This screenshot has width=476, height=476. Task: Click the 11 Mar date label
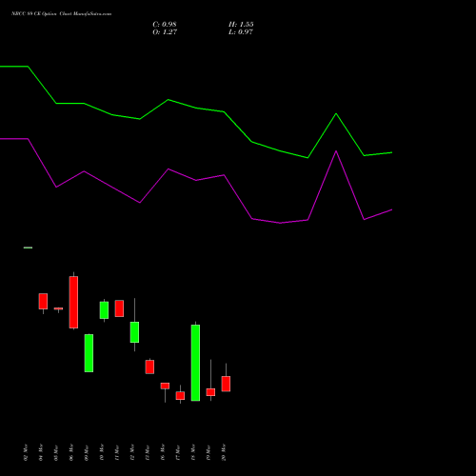(x=117, y=452)
